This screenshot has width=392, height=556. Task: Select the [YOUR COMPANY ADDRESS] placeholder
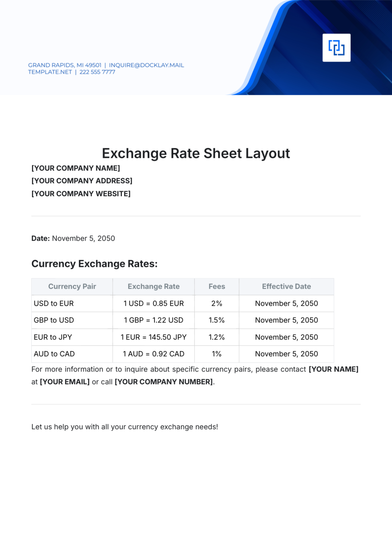pos(82,181)
